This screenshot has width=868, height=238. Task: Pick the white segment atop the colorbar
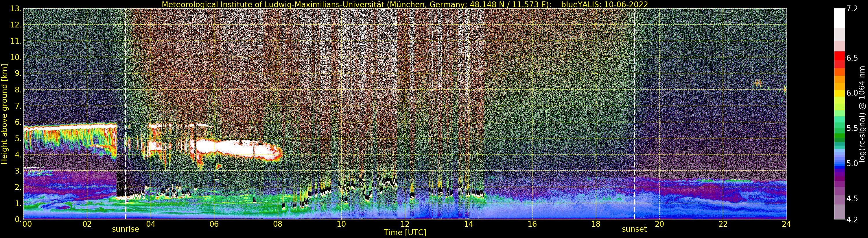pyautogui.click(x=839, y=18)
